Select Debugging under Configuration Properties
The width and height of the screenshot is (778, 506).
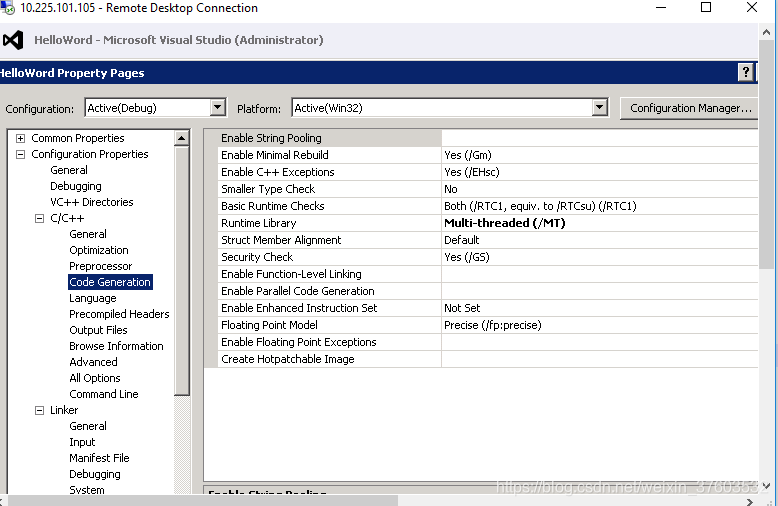[x=76, y=186]
